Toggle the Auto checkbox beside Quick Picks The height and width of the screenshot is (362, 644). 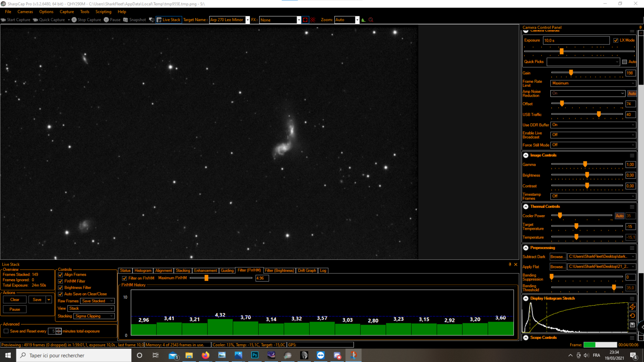click(625, 62)
